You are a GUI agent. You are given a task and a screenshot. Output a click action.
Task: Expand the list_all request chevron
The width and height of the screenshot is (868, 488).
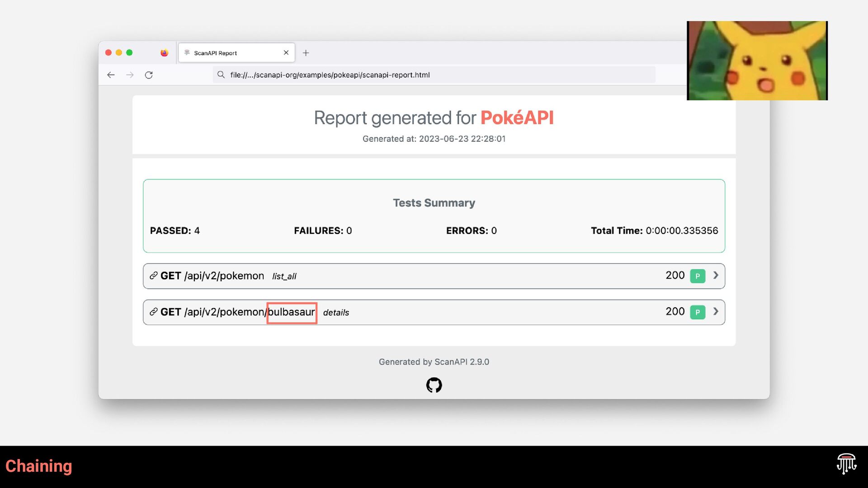716,275
